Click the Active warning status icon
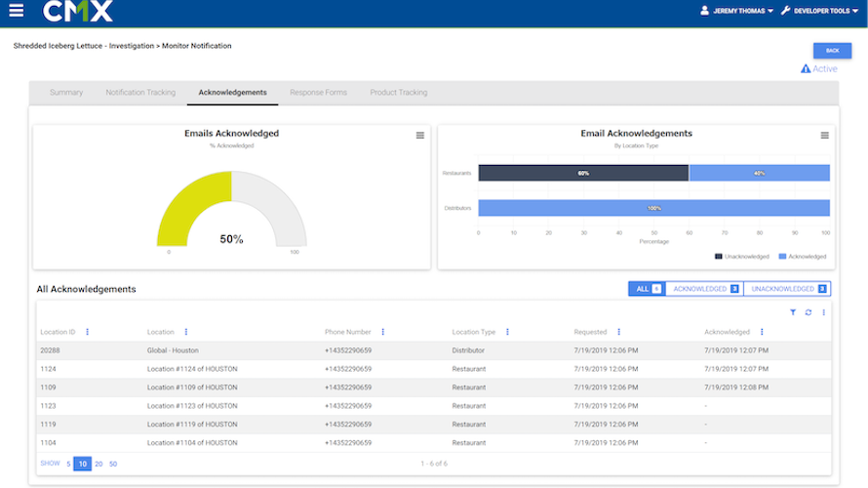This screenshot has width=868, height=488. [806, 69]
